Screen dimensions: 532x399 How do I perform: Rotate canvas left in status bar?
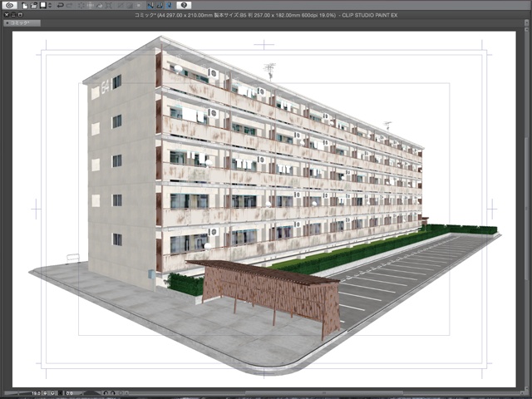point(106,393)
